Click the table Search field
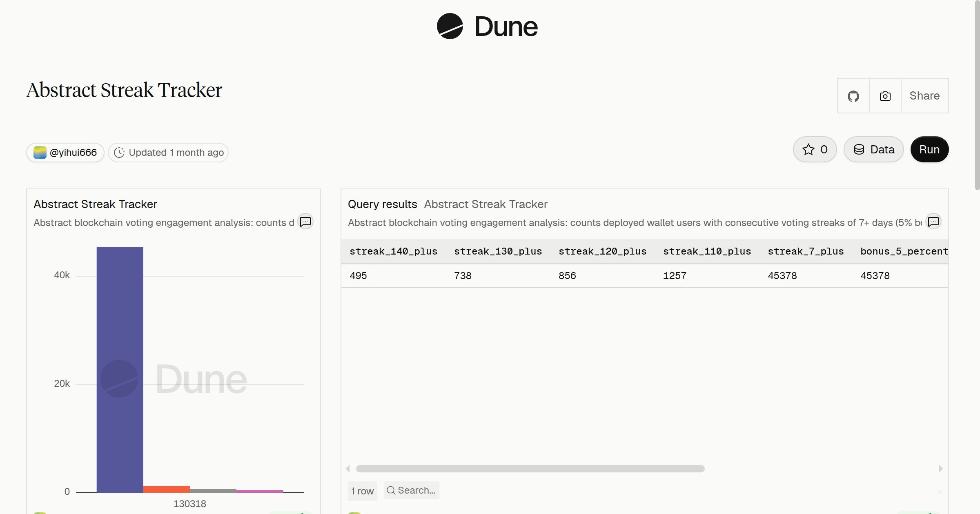Image resolution: width=980 pixels, height=514 pixels. tap(411, 490)
